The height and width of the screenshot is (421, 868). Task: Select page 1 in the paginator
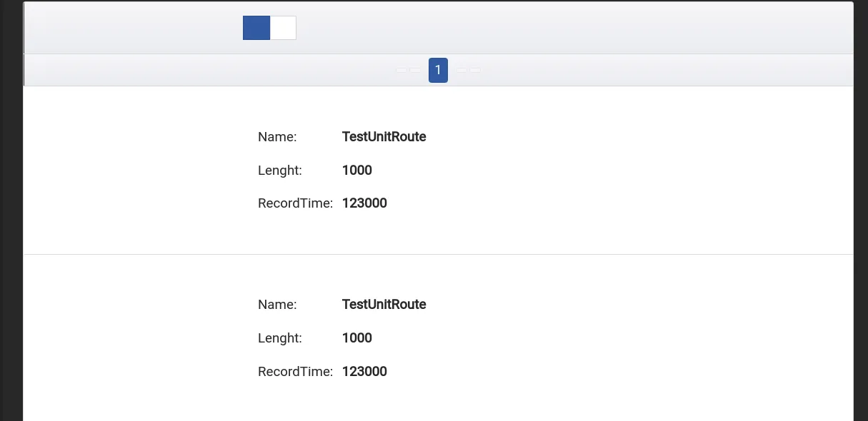[438, 70]
